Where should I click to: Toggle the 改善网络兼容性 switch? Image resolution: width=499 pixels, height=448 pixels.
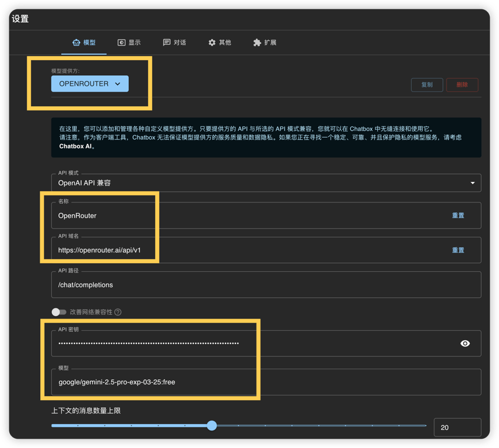(x=59, y=312)
